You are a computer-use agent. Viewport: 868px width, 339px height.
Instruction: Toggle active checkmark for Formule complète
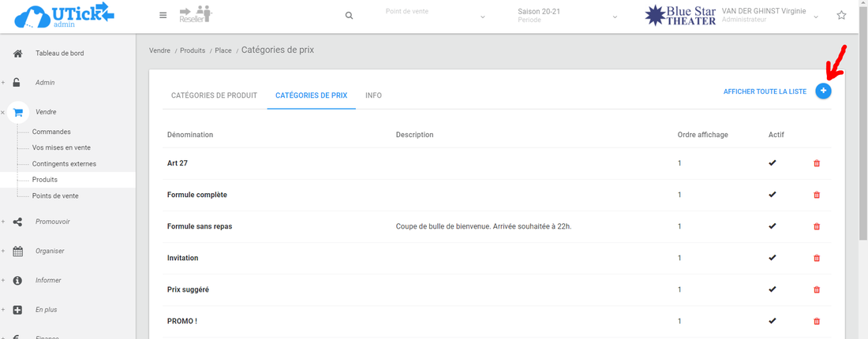pos(773,195)
